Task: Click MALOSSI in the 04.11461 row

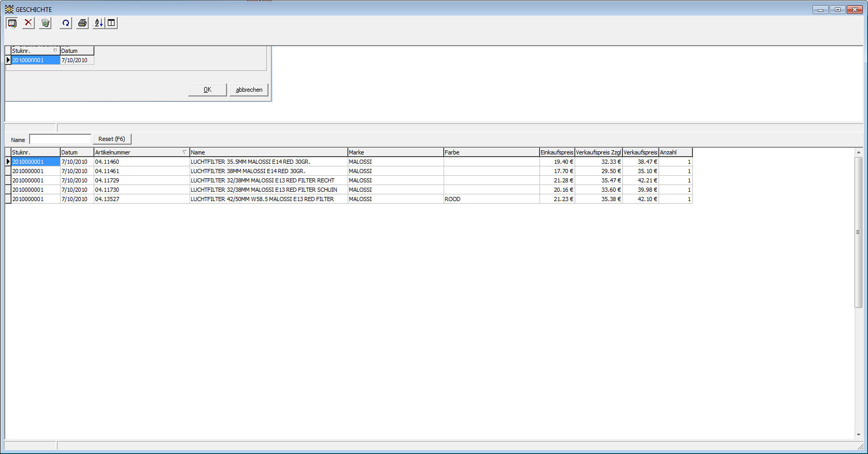Action: 395,171
